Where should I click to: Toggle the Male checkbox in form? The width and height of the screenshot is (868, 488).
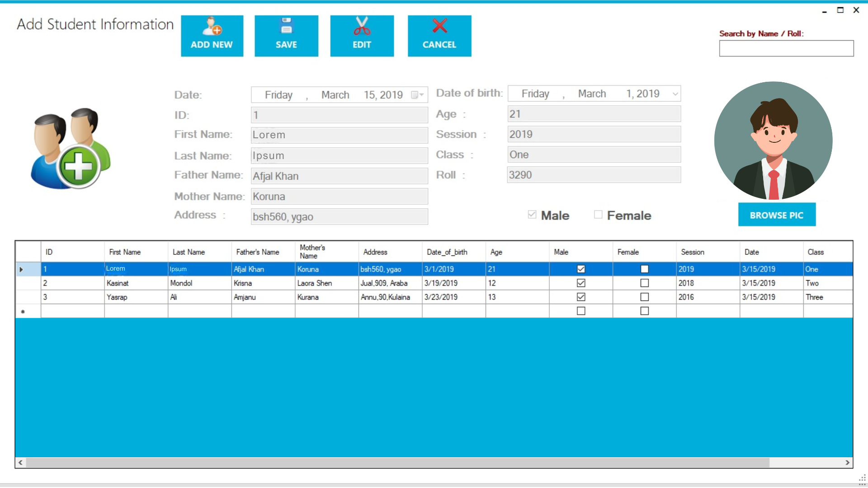tap(532, 215)
